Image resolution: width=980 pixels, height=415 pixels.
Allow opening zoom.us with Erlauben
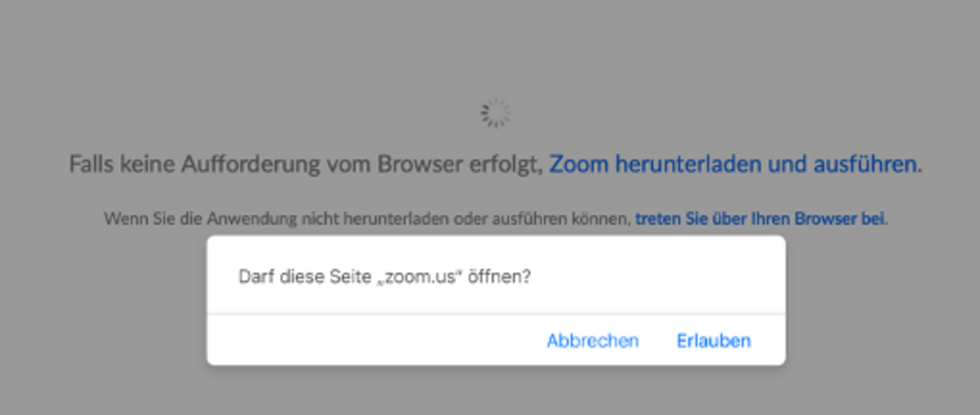pos(714,341)
